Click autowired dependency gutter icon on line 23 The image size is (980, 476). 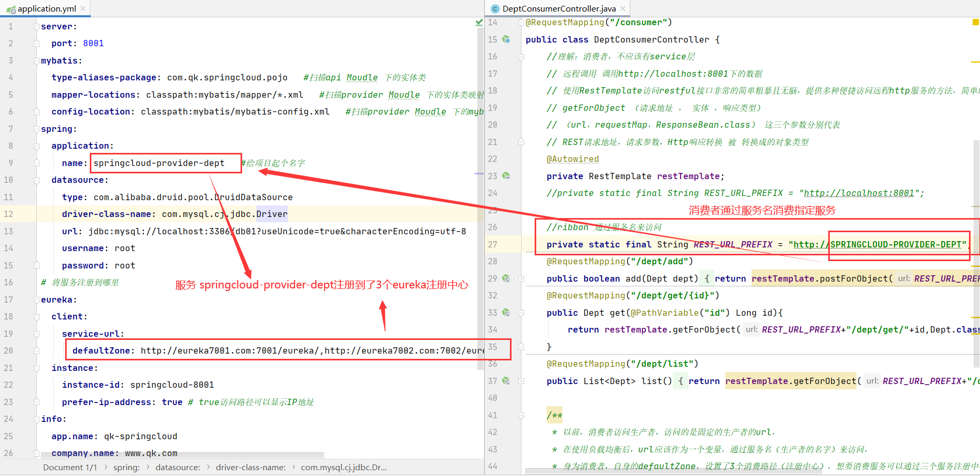click(506, 176)
